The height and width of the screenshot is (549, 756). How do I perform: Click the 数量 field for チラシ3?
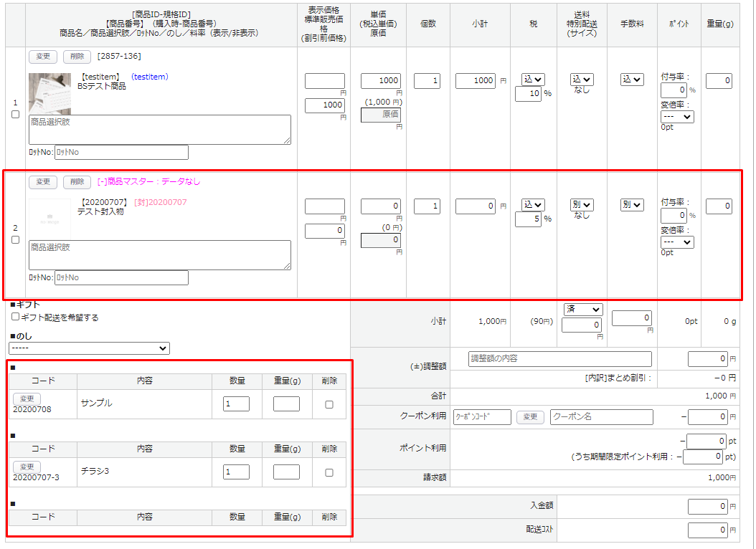click(236, 472)
